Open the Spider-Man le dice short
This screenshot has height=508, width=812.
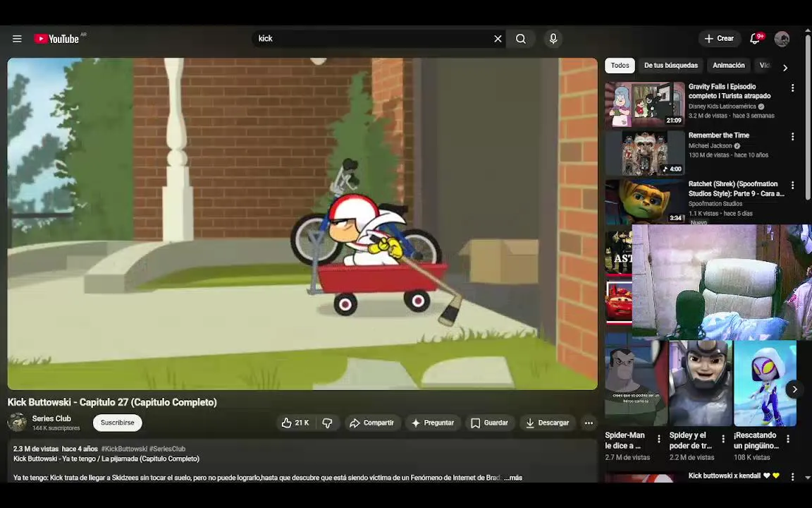pyautogui.click(x=636, y=383)
